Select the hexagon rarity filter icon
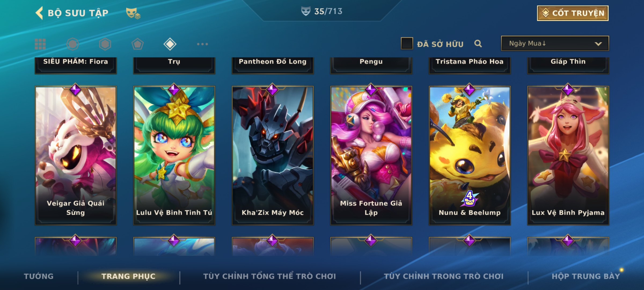Viewport: 644px width, 290px height. 105,44
